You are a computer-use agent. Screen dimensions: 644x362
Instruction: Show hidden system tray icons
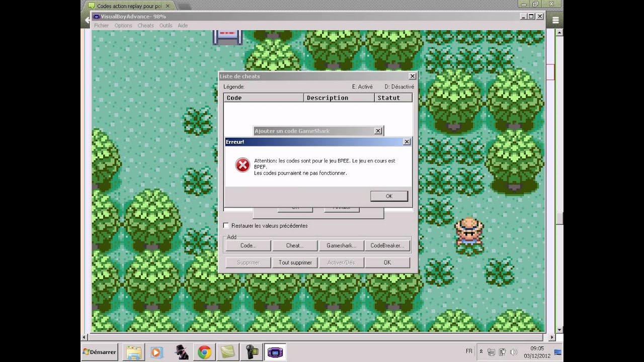[x=480, y=352]
